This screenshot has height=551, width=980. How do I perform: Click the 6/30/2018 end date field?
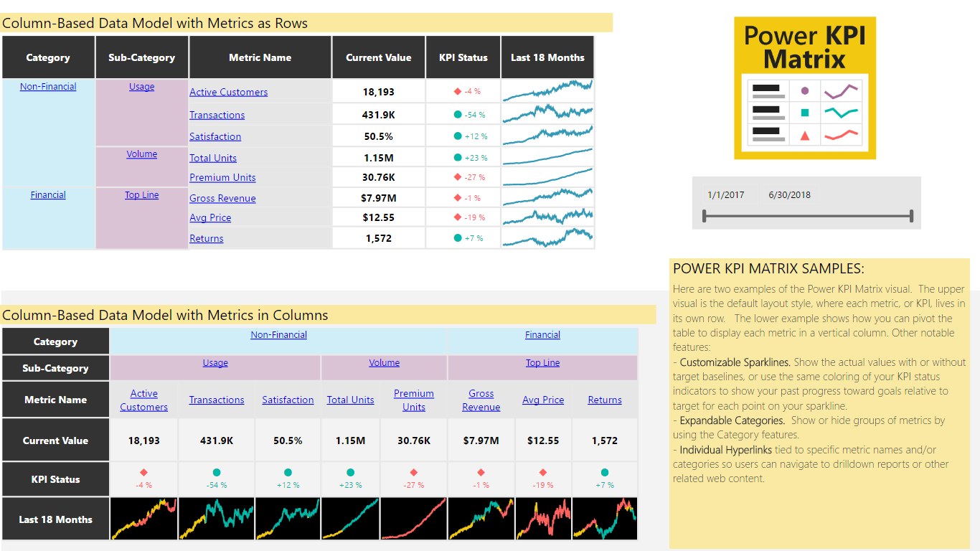click(x=789, y=195)
